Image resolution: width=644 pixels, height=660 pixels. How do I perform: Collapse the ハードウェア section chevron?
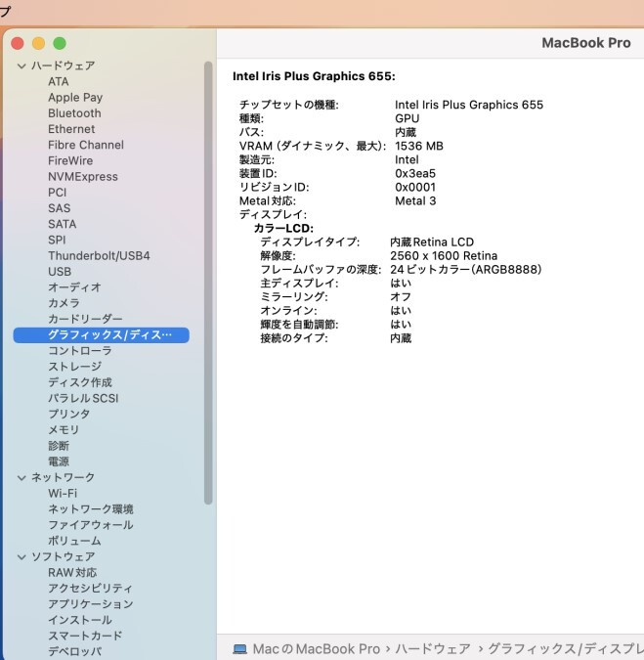pos(21,66)
